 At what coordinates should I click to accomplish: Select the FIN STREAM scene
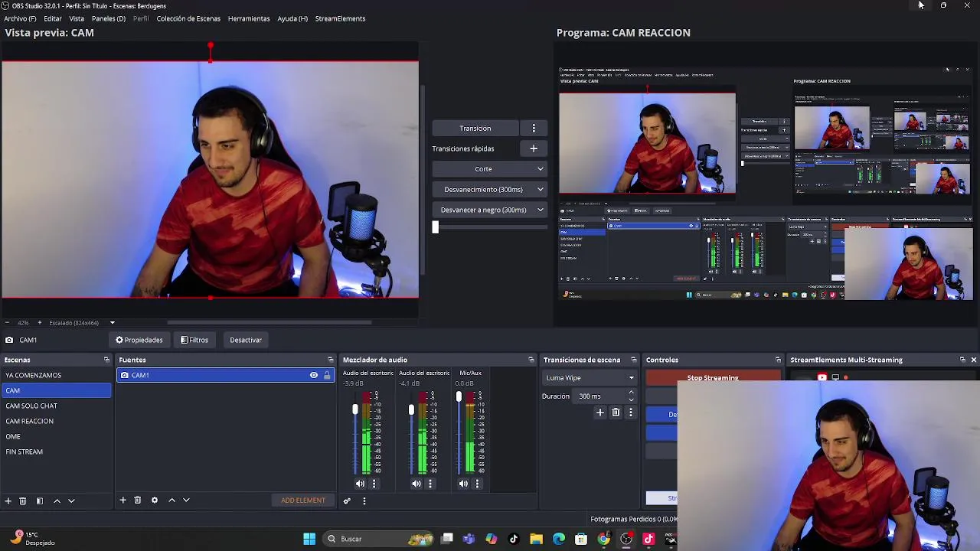coord(57,452)
